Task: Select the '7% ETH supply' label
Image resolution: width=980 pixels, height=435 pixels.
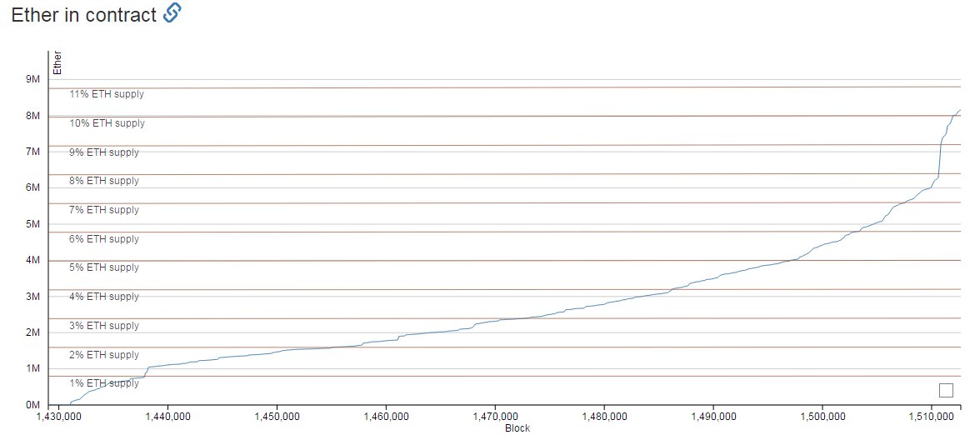Action: click(104, 210)
